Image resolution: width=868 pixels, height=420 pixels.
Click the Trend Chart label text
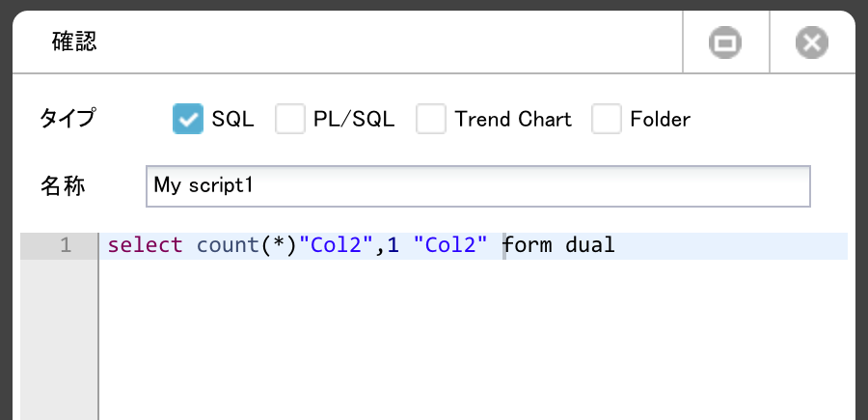[x=513, y=119]
